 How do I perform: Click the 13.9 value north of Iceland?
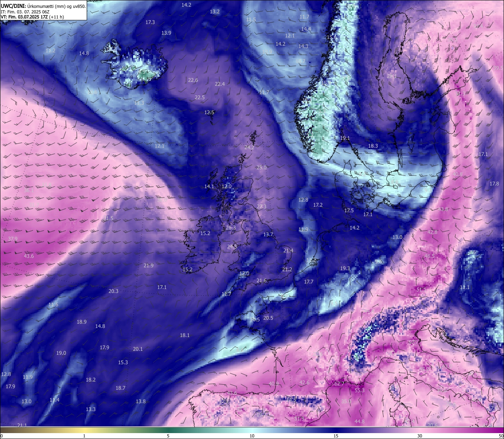(166, 33)
